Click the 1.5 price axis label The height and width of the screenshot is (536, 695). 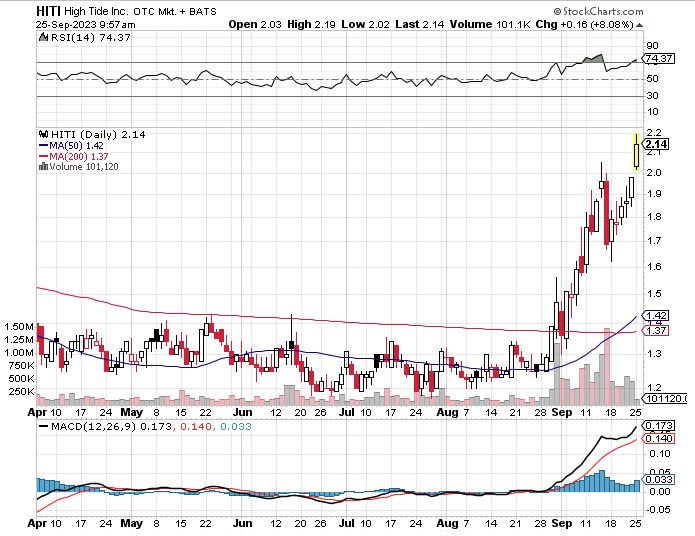tap(654, 293)
